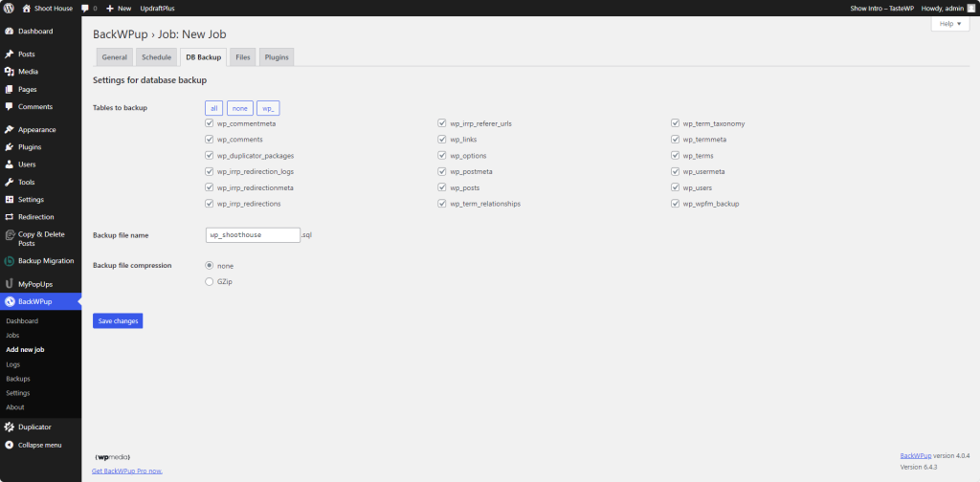Click the WordPress logo icon in admin bar

(9, 8)
